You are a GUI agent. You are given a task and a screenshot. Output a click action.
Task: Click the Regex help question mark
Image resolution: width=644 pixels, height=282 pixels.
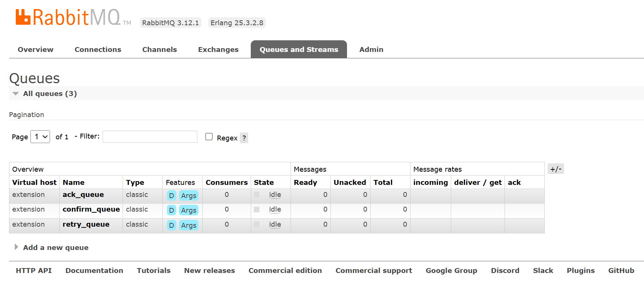coord(244,138)
